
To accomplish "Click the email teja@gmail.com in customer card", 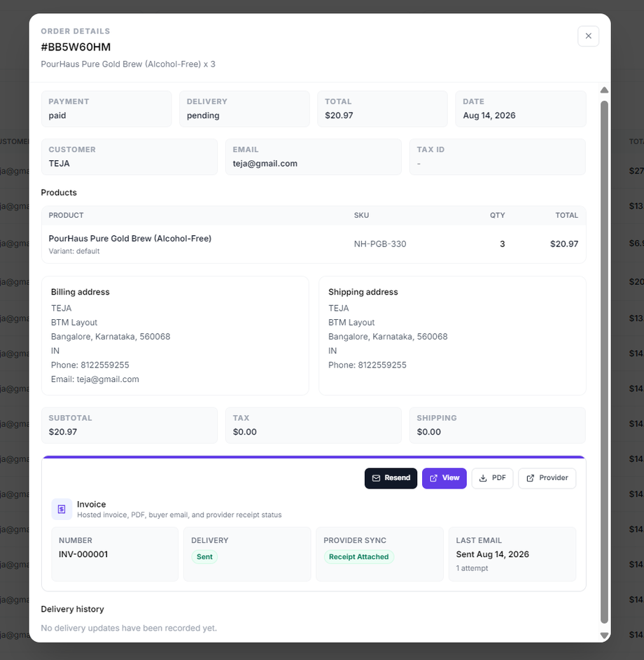I will [x=265, y=163].
